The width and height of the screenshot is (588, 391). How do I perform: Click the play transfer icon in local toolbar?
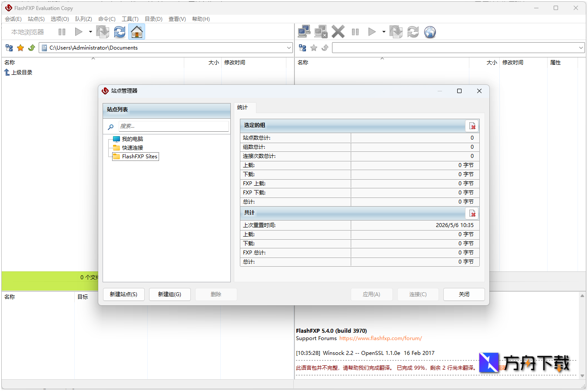(x=79, y=32)
